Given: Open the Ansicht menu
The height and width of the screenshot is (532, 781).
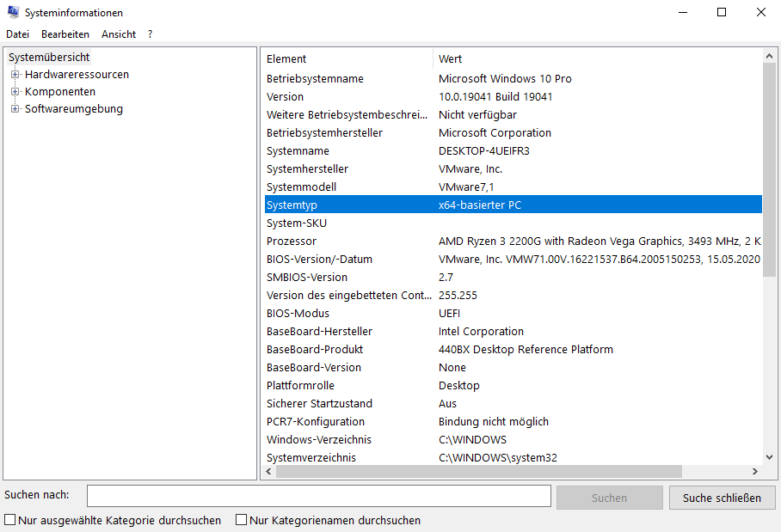Looking at the screenshot, I should pos(119,34).
